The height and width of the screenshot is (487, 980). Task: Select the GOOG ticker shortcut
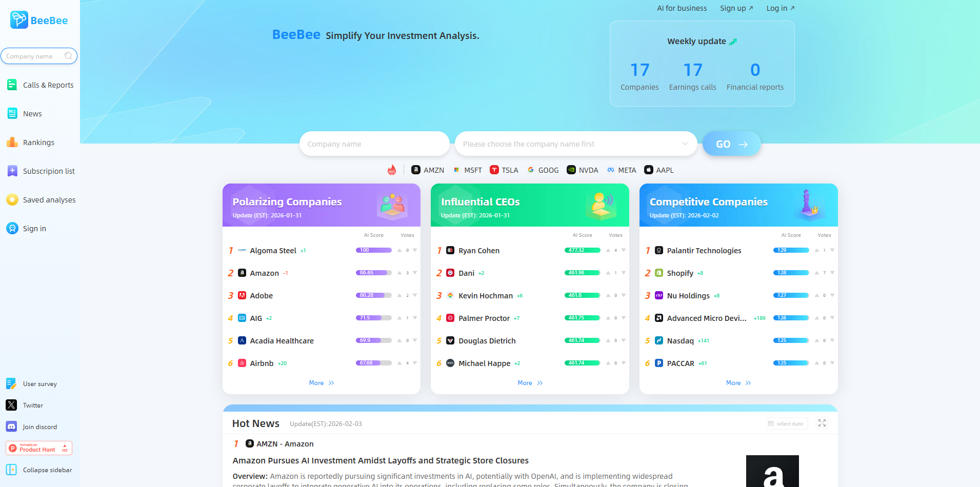pyautogui.click(x=543, y=170)
